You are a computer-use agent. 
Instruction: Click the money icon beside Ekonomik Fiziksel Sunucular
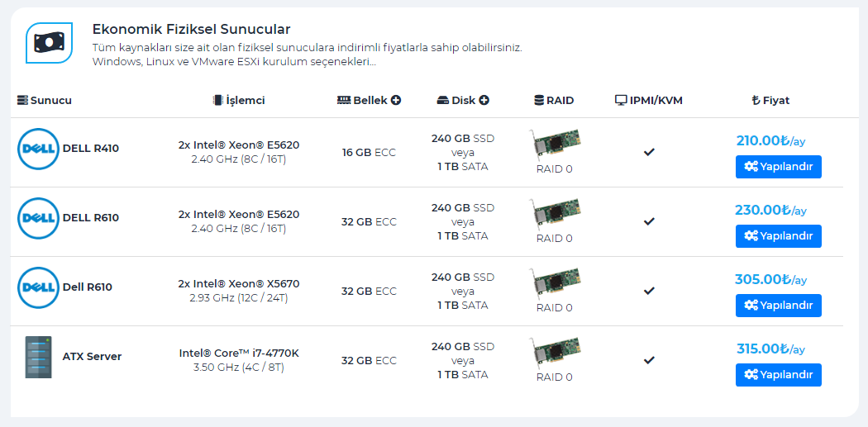(49, 43)
